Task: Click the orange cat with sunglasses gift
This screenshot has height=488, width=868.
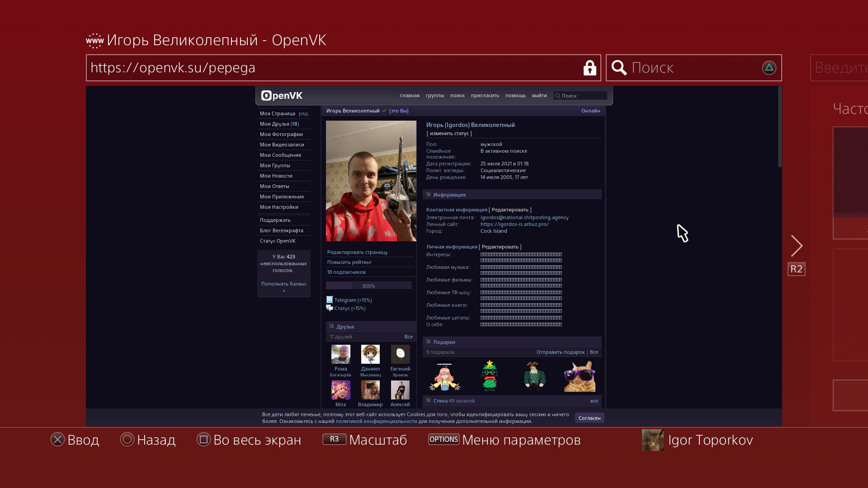Action: tap(580, 376)
